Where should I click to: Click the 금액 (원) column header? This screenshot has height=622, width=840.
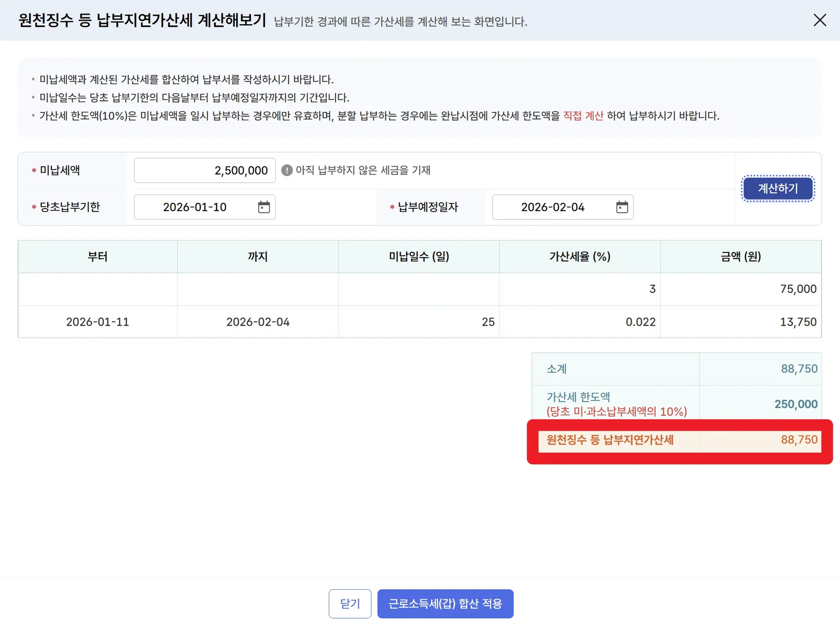741,256
